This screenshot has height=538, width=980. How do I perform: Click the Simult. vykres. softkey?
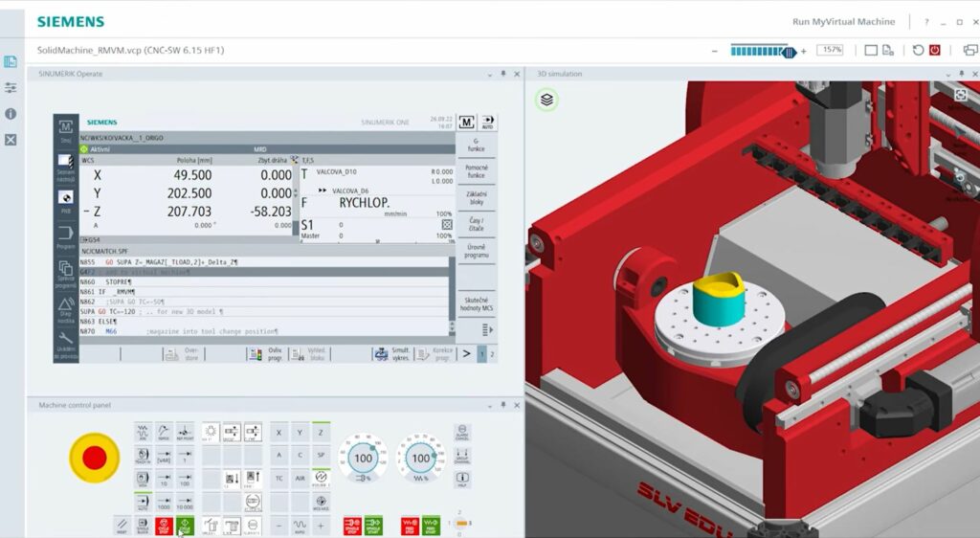click(391, 354)
